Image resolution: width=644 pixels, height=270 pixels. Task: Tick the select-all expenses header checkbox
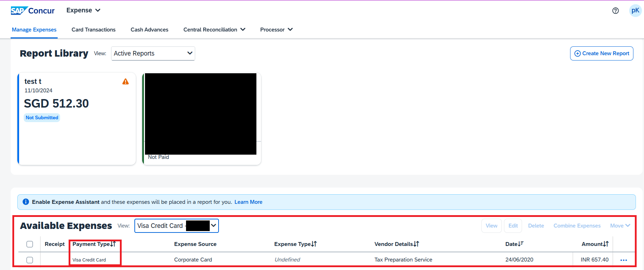click(x=30, y=244)
